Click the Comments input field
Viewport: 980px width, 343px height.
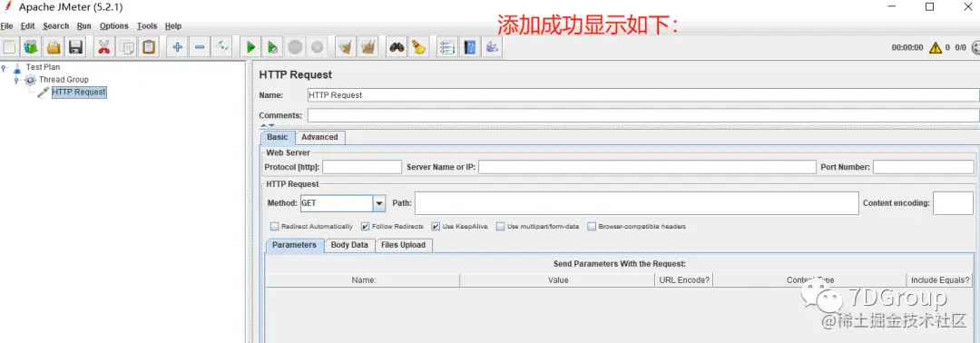pos(643,115)
